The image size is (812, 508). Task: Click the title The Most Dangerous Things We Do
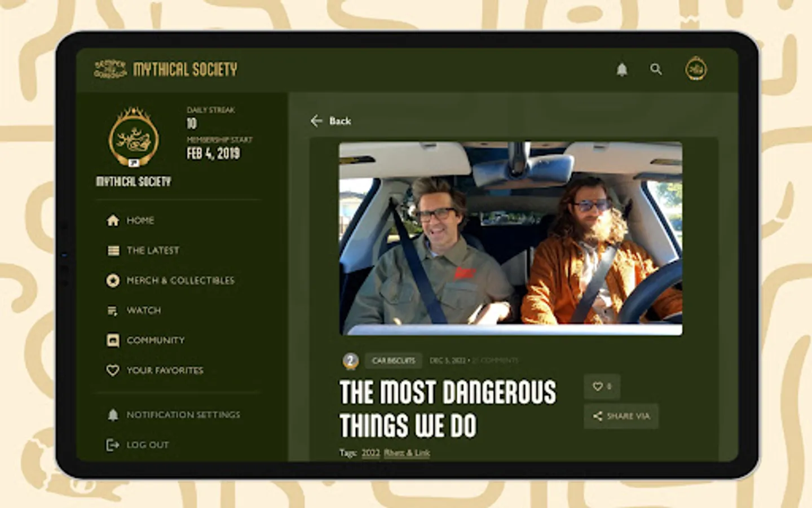point(448,409)
